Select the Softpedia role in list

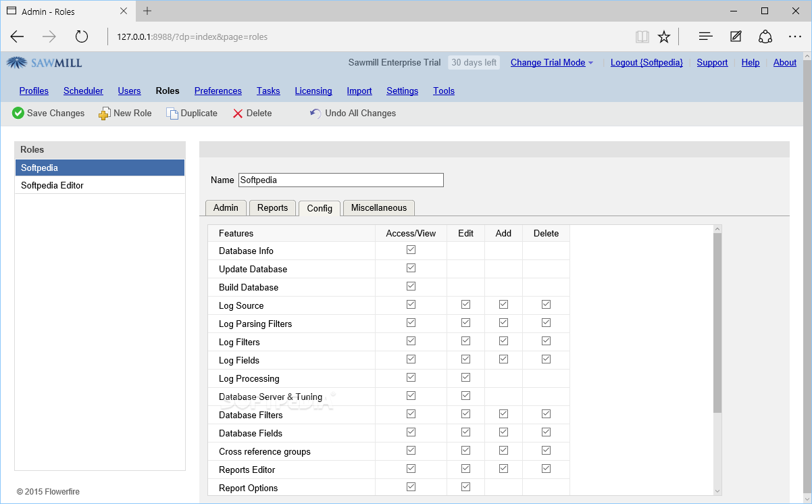tap(100, 168)
